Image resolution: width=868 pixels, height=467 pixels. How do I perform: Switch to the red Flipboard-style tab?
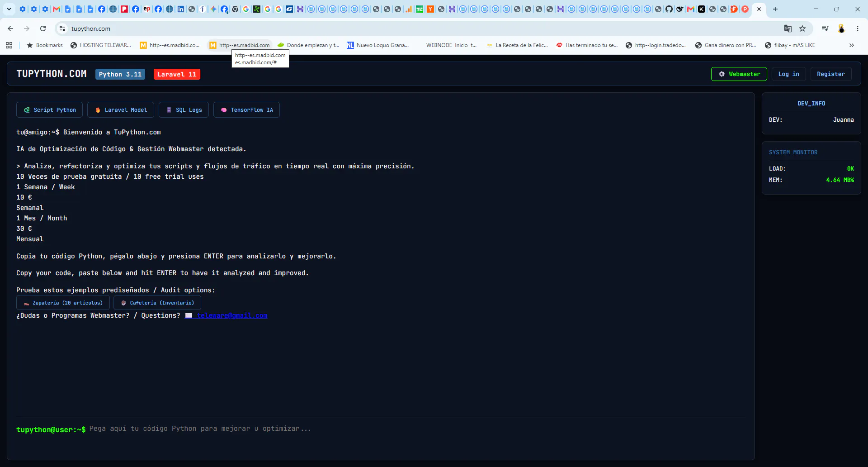click(x=124, y=9)
